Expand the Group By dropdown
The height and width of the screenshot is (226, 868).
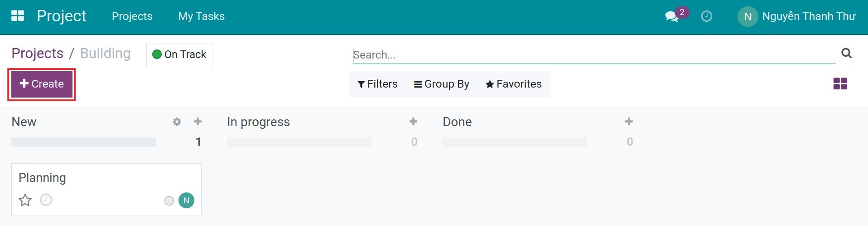click(441, 84)
